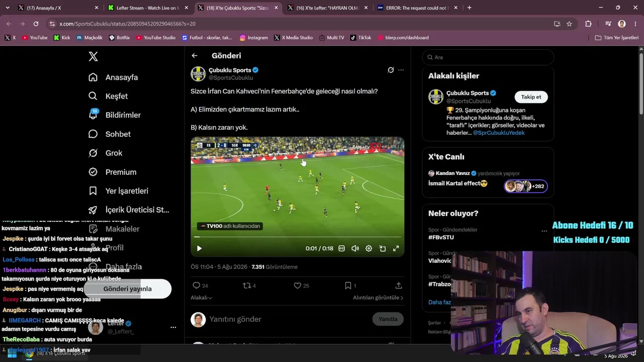Screen dimensions: 644x362
Task: Open Bildirimler notifications
Action: (x=115, y=115)
